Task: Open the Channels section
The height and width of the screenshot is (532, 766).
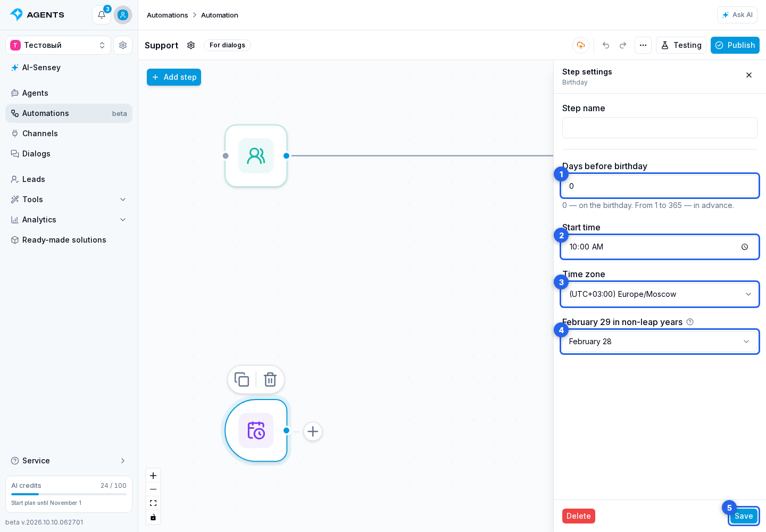Action: pos(69,134)
